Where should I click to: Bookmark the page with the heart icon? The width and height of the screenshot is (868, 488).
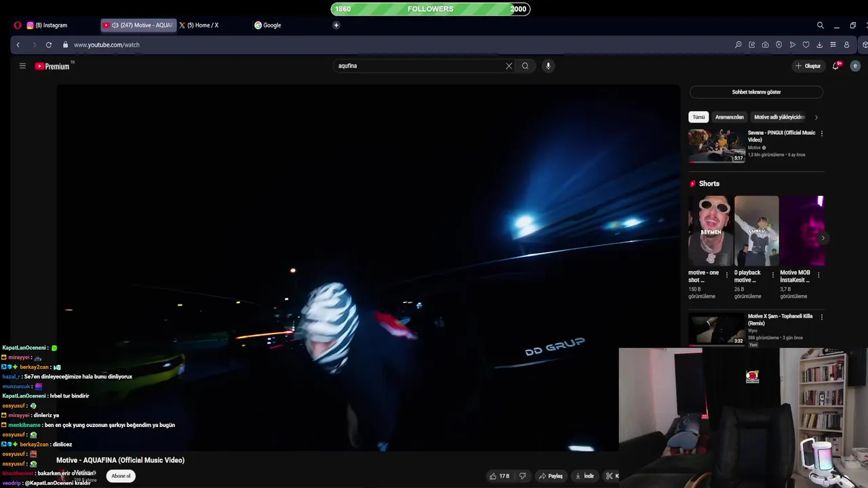(806, 45)
